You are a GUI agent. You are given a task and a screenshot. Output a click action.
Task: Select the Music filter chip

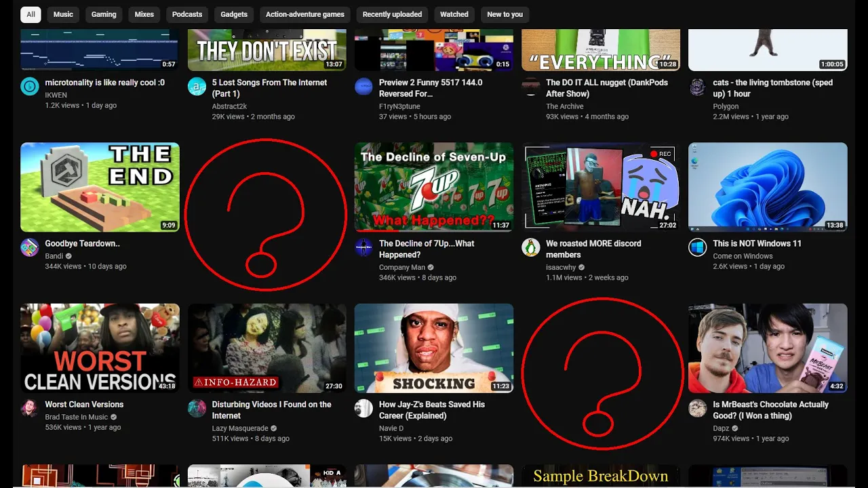(x=63, y=14)
